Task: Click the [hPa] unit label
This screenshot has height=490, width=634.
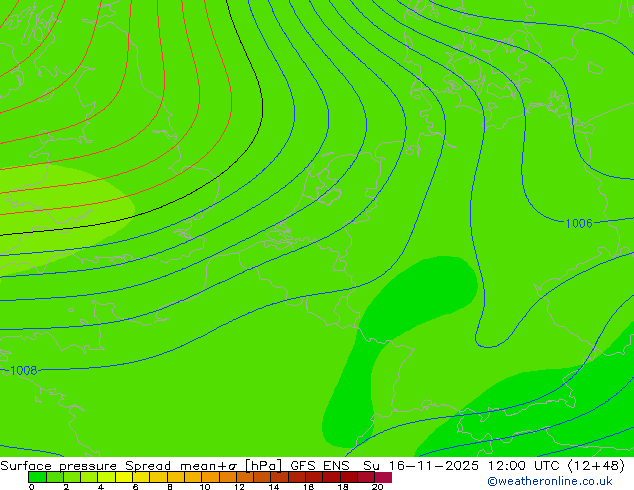Action: (x=263, y=466)
